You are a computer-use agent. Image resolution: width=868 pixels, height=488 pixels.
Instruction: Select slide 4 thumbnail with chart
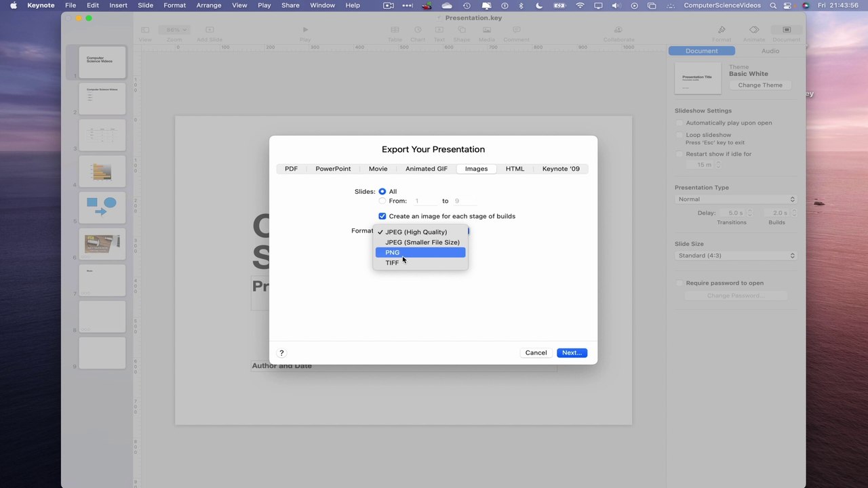102,171
